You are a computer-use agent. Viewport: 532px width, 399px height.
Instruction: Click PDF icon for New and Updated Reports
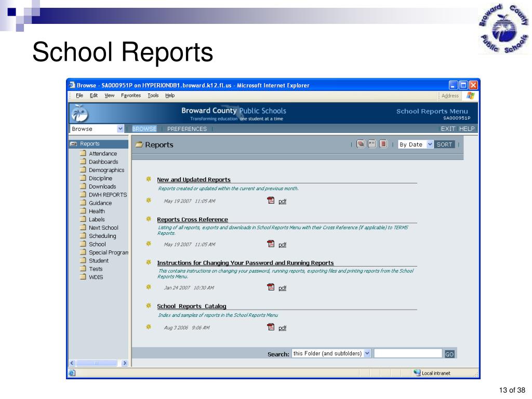coord(271,200)
